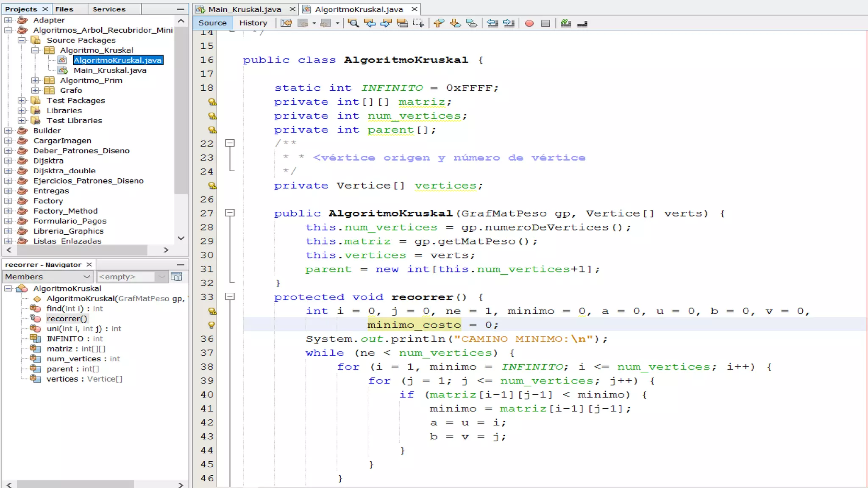Click Find Selection magnifier icon
Screen dimensions: 868x488
pos(353,23)
